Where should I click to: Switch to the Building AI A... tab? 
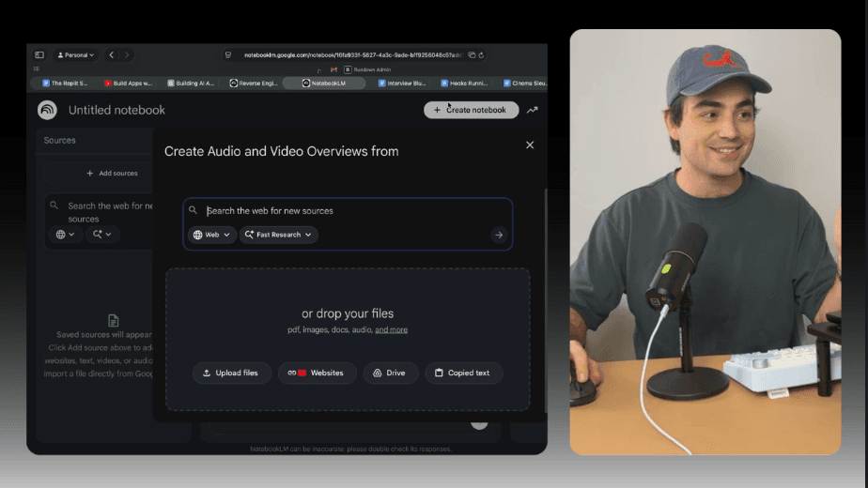tap(191, 83)
